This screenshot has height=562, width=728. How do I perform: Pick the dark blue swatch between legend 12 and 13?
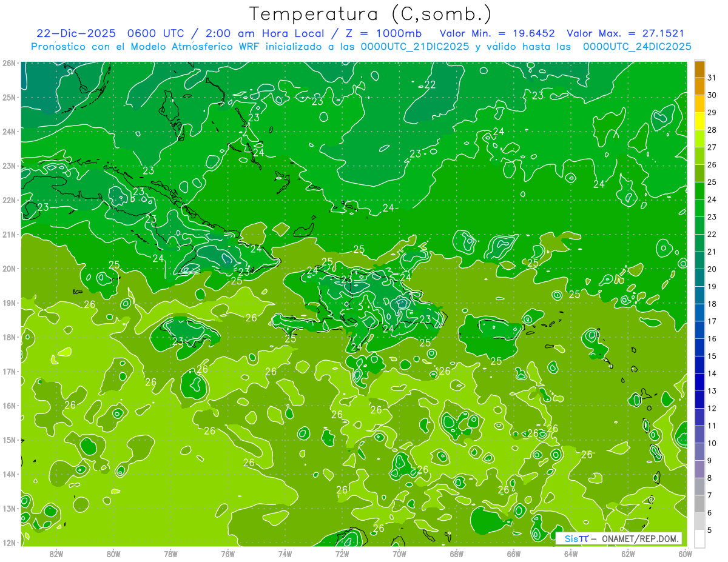click(699, 399)
